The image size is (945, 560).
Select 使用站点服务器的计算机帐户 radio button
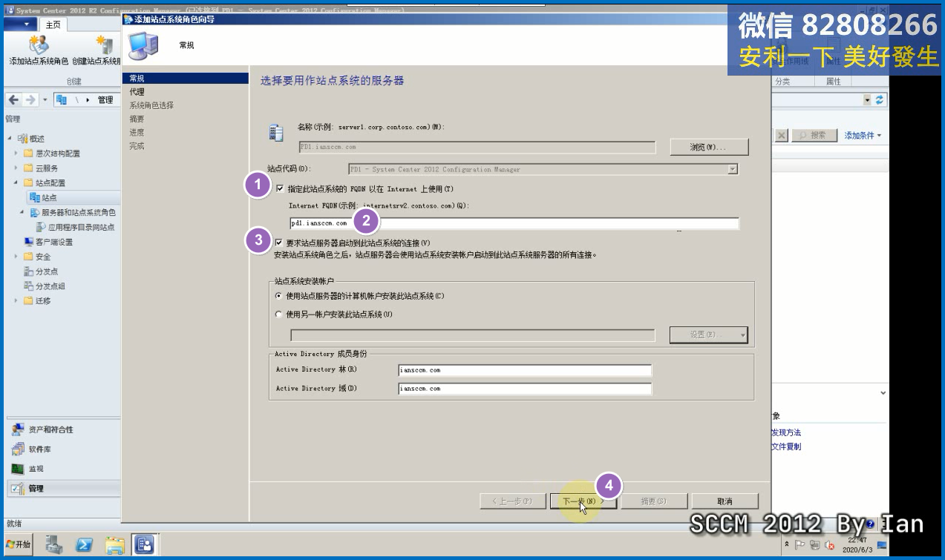[279, 296]
